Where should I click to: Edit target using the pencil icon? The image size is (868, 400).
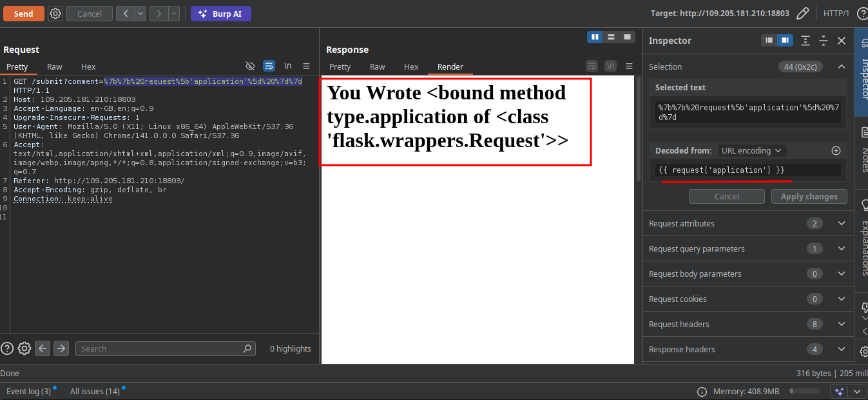tap(802, 14)
